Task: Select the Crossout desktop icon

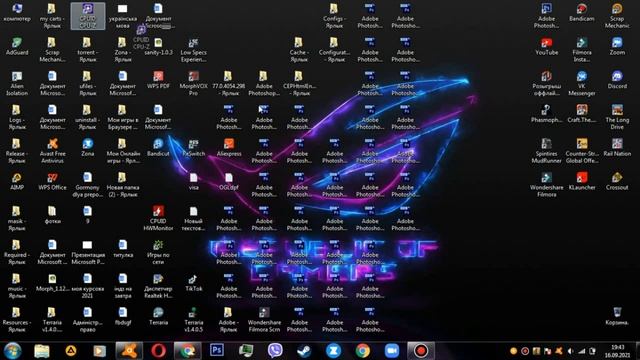Action: [x=617, y=181]
